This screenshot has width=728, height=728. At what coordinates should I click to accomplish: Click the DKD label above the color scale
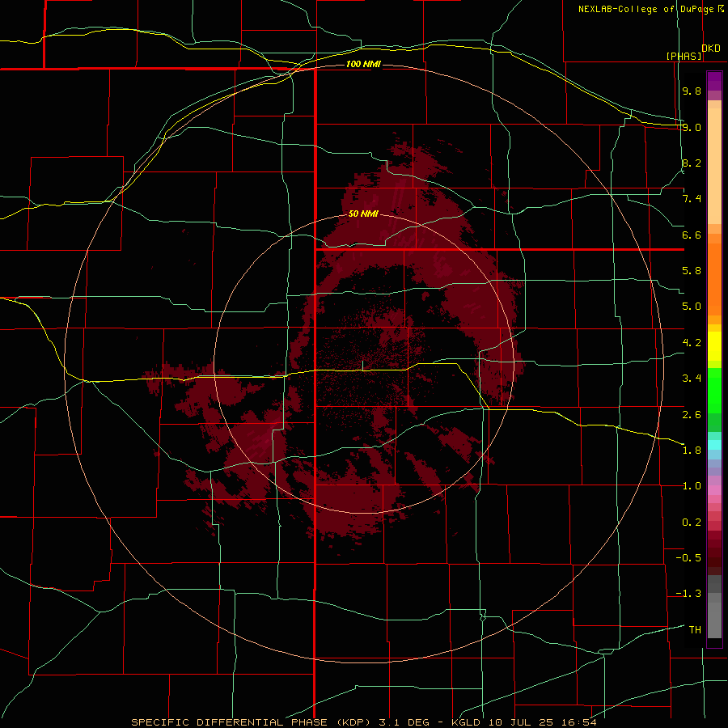(x=711, y=49)
